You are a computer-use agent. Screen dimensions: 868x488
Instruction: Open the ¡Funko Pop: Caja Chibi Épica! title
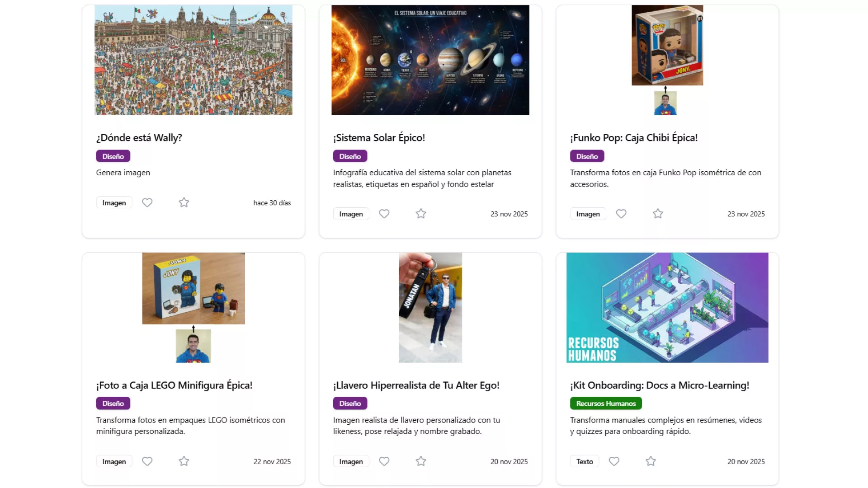tap(633, 138)
